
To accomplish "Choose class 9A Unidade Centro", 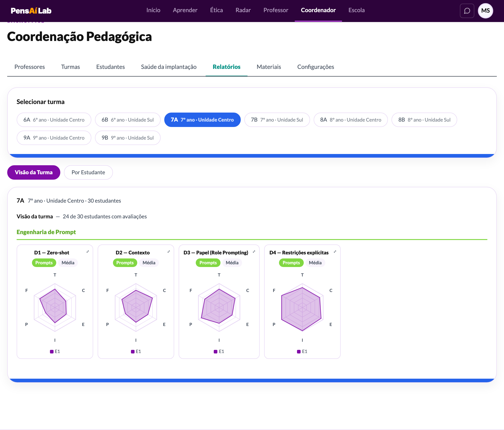I will pyautogui.click(x=54, y=138).
